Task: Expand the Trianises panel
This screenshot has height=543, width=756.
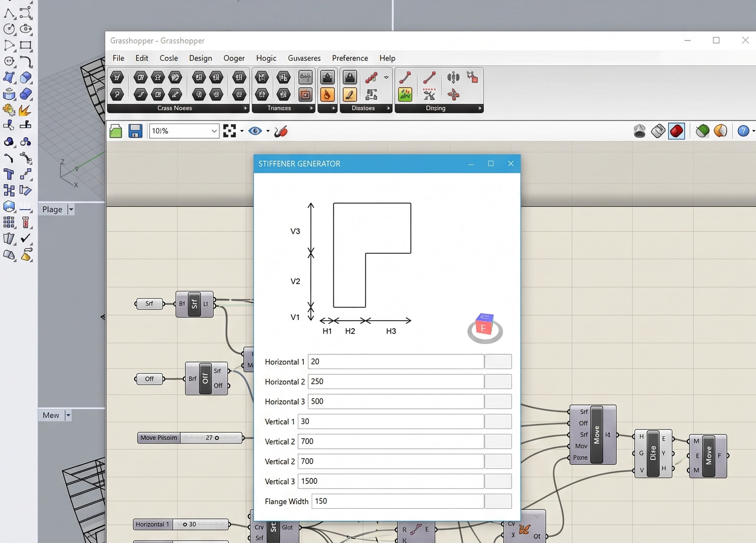Action: tap(311, 109)
